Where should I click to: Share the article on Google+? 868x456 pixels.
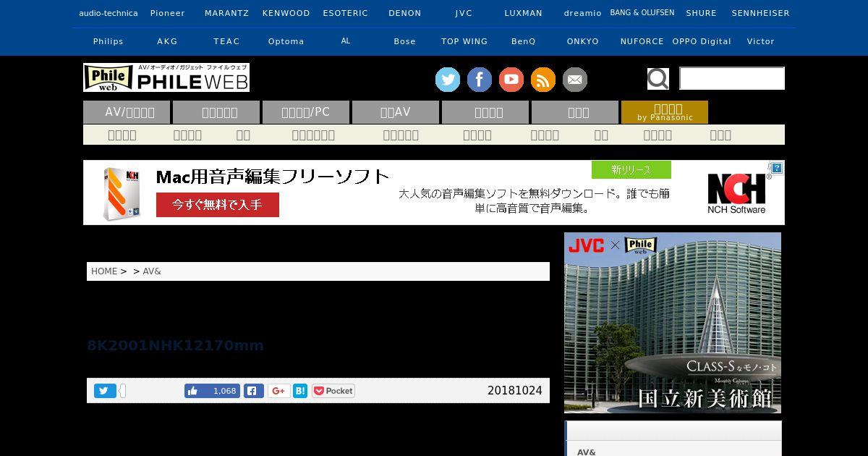click(278, 391)
